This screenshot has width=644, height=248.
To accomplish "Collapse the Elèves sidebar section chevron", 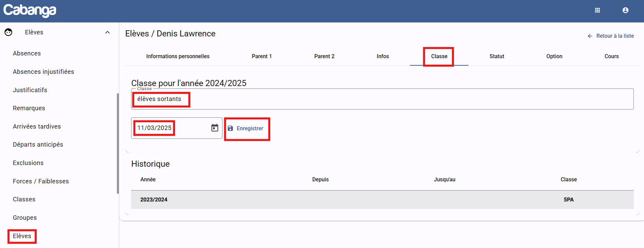I will click(107, 32).
